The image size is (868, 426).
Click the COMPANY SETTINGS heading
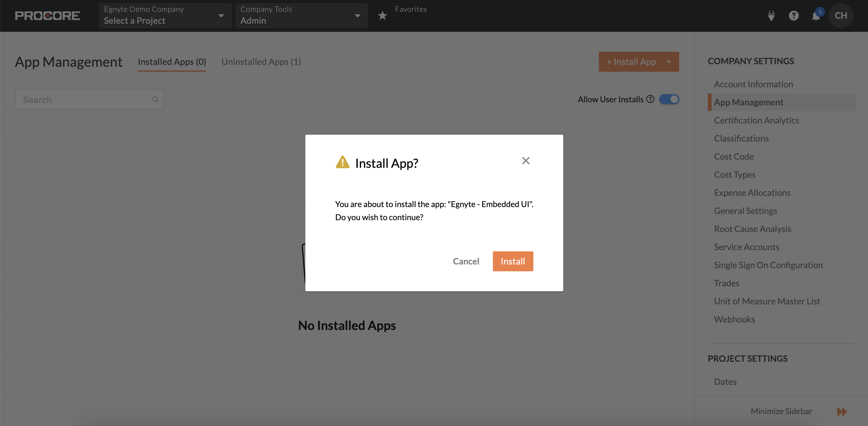(751, 61)
